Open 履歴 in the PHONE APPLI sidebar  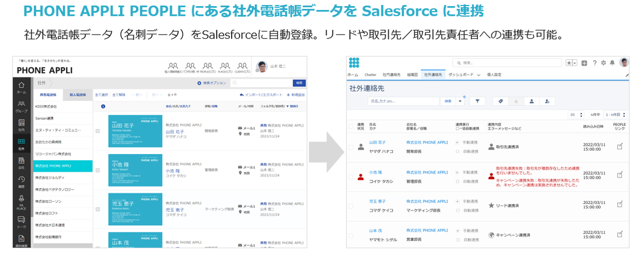tap(21, 181)
